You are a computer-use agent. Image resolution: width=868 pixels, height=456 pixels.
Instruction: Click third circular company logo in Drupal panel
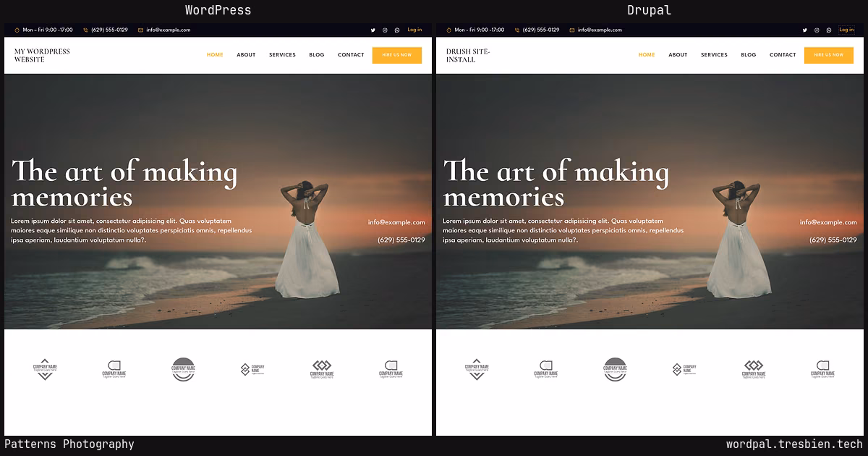(x=615, y=369)
